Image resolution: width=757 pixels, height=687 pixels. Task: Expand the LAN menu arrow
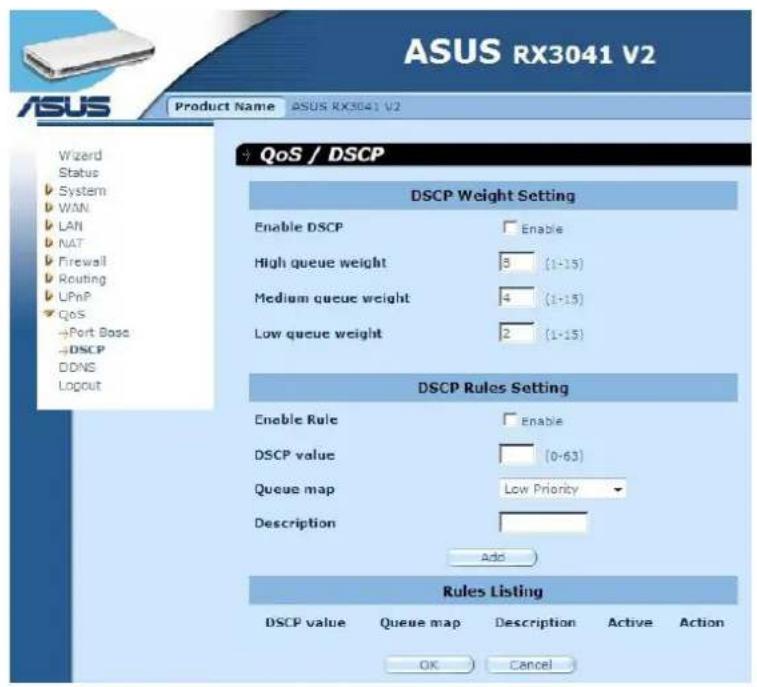tap(48, 225)
